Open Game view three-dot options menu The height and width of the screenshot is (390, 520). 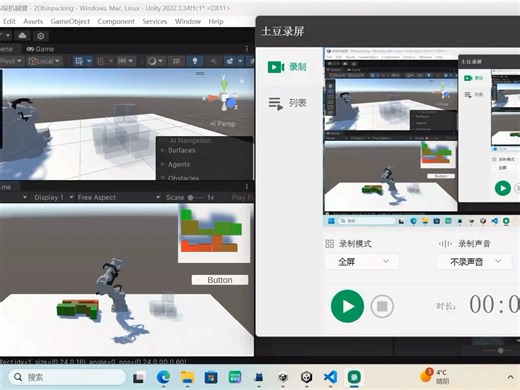coord(247,187)
